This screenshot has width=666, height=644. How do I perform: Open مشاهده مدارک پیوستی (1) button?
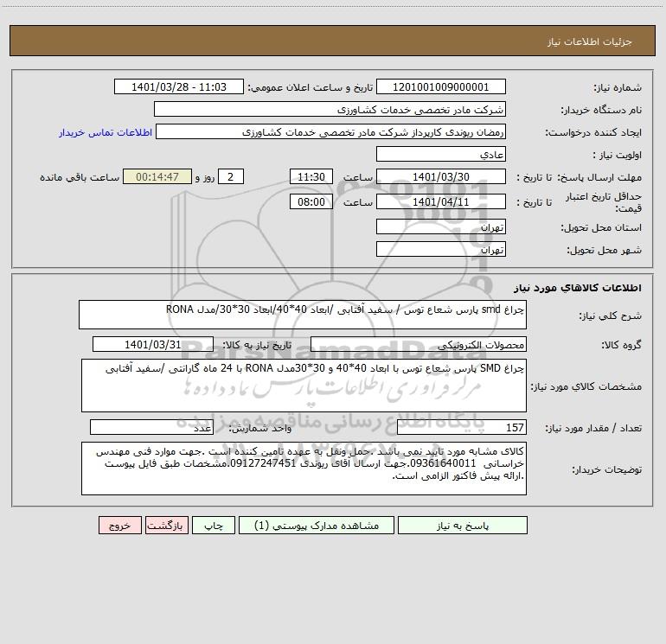(x=317, y=525)
